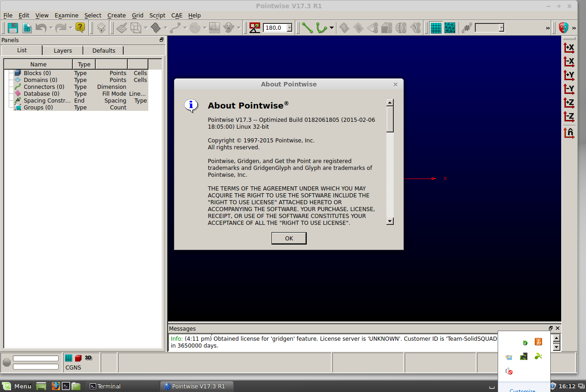
Task: Click the About dialog scrollbar thumb
Action: coord(390,119)
